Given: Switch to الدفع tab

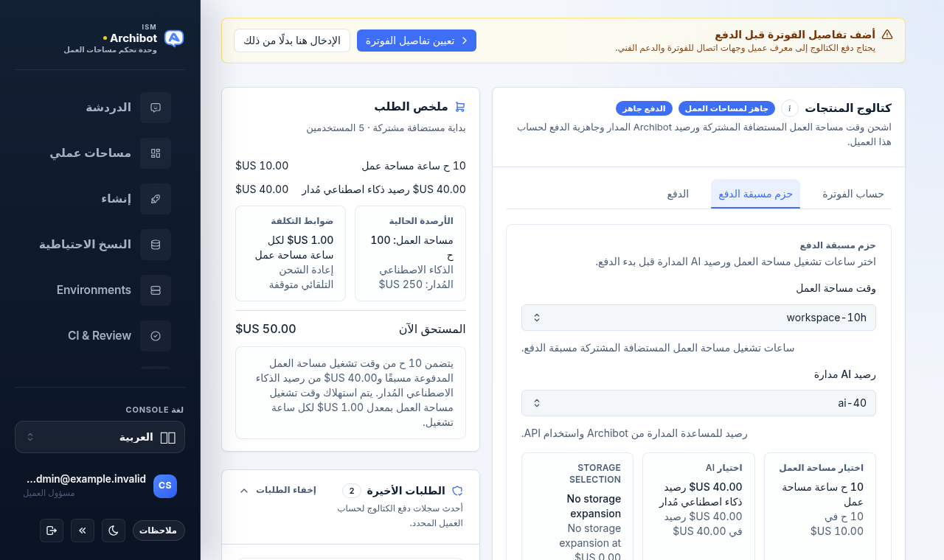Looking at the screenshot, I should tap(678, 194).
